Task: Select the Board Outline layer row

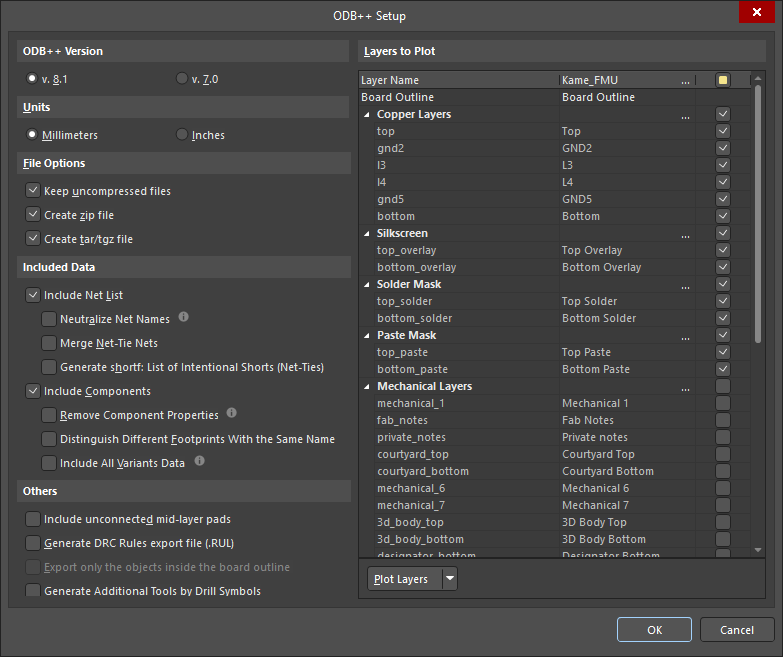Action: pyautogui.click(x=554, y=97)
